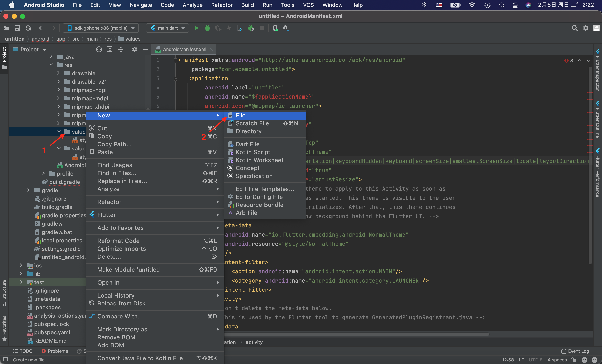Click the Search Everywhere magnifier in toolbar

575,28
